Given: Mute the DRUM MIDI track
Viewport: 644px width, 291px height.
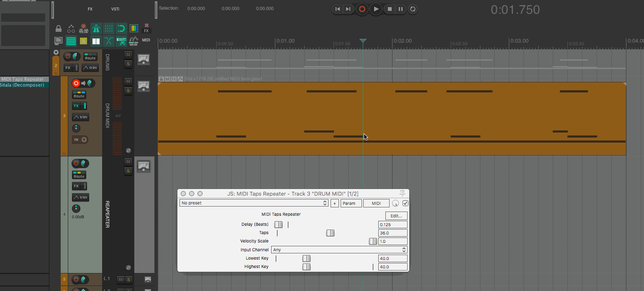Looking at the screenshot, I should coord(128,81).
